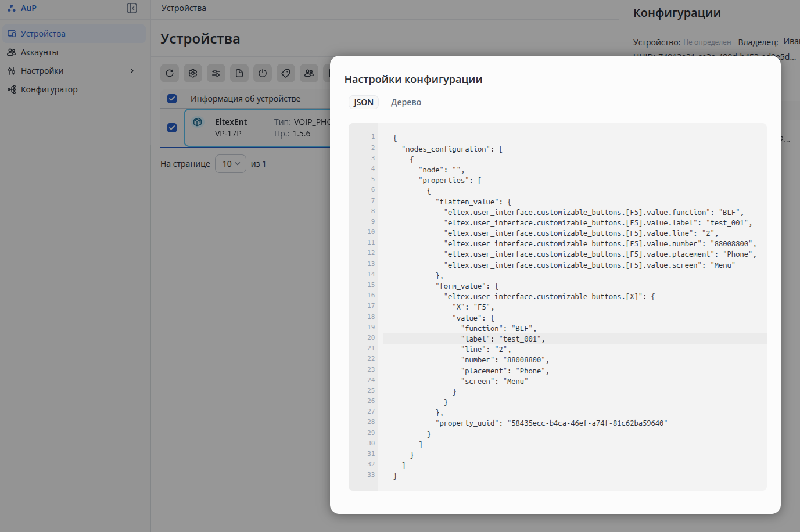Open Конфигуратор in the sidebar menu
The height and width of the screenshot is (532, 800).
74,89
